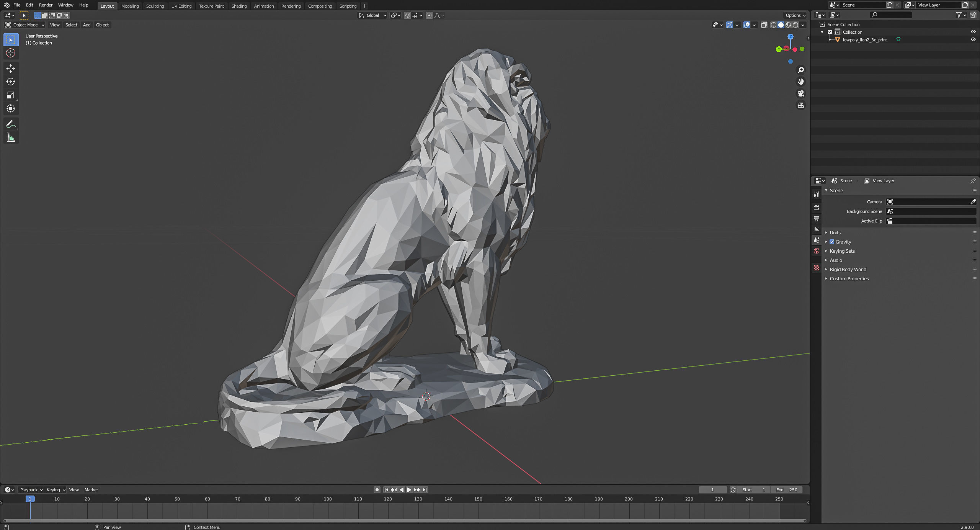The image size is (980, 530).
Task: Expand the Units panel
Action: 835,232
